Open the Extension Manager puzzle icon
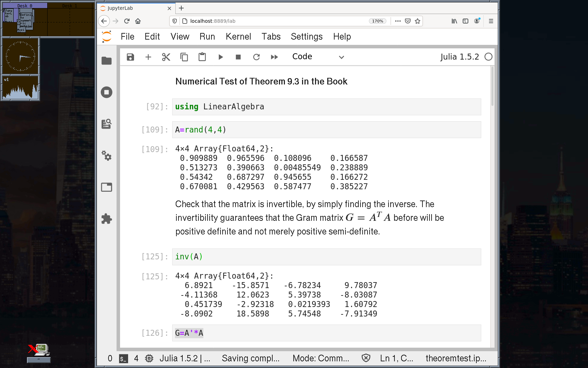This screenshot has width=588, height=368. point(106,219)
